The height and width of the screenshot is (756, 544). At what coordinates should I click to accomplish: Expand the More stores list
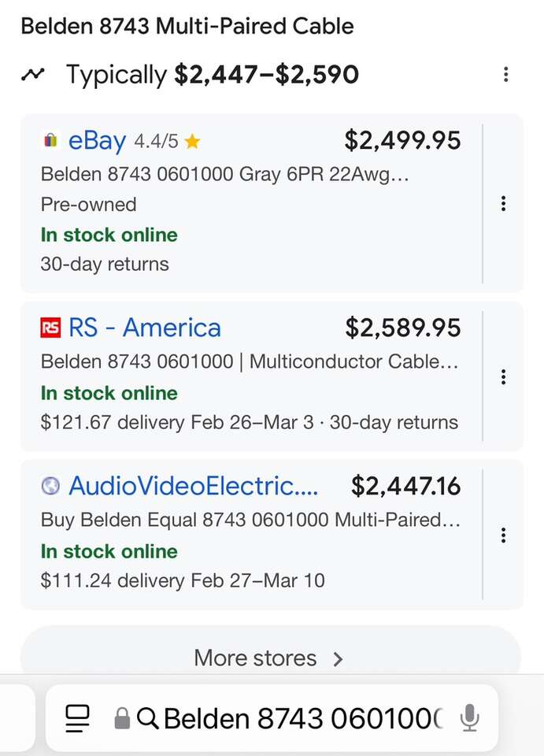(x=270, y=658)
